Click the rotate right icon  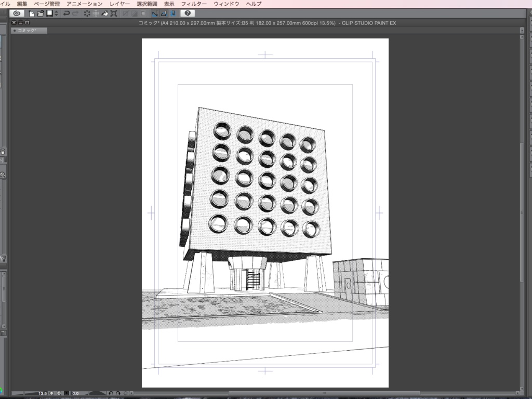(x=117, y=393)
